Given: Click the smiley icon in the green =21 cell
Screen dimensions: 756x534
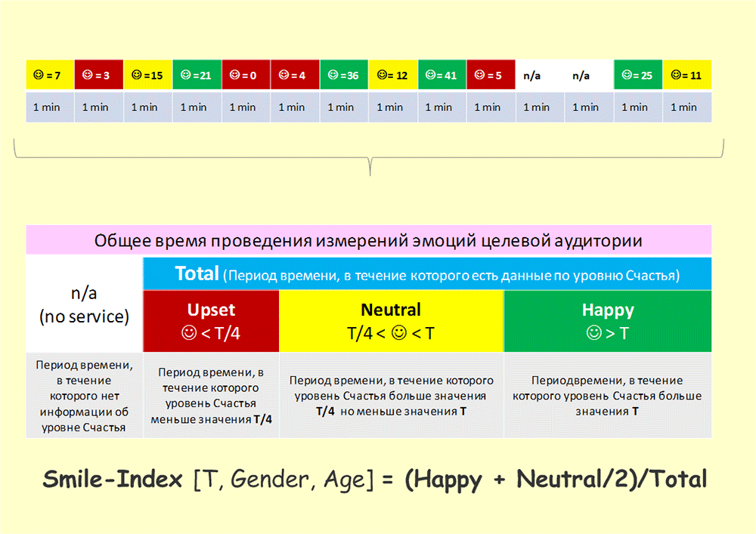Looking at the screenshot, I should point(185,76).
